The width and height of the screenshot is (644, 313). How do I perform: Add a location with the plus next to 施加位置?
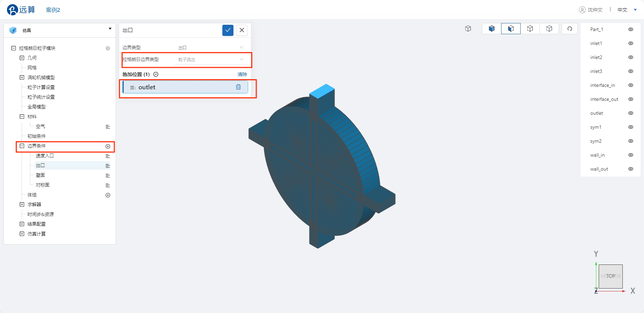(156, 74)
